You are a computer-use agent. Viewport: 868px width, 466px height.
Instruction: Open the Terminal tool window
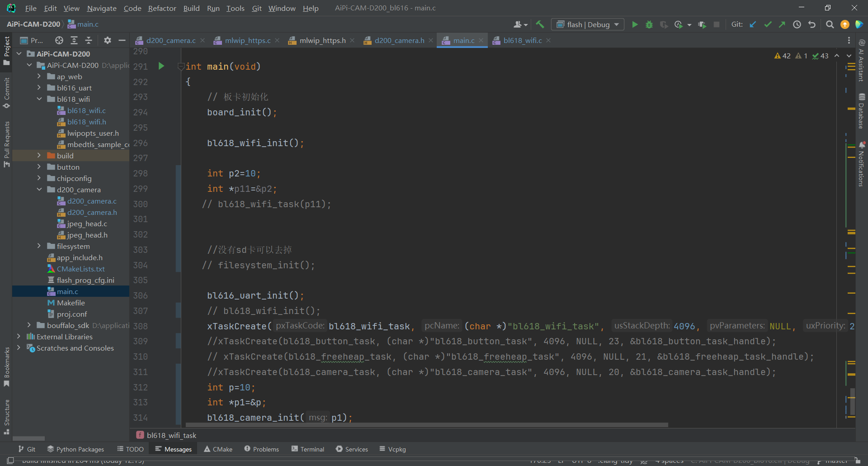pos(308,449)
